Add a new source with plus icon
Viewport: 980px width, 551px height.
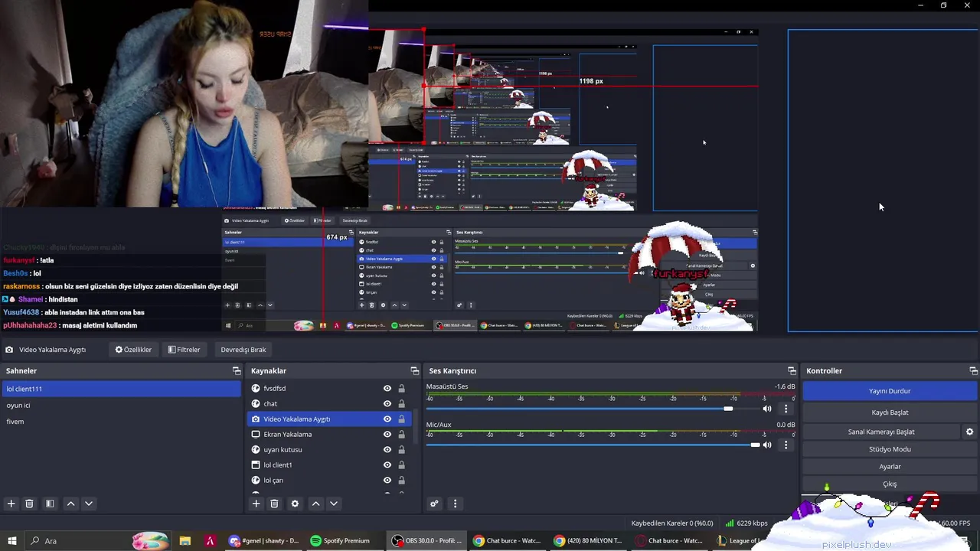(256, 504)
